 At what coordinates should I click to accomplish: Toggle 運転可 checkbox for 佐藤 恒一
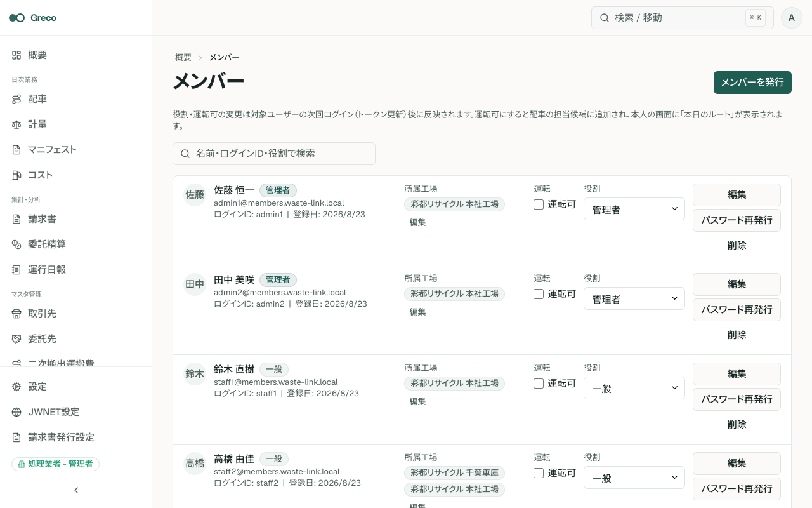pyautogui.click(x=539, y=204)
